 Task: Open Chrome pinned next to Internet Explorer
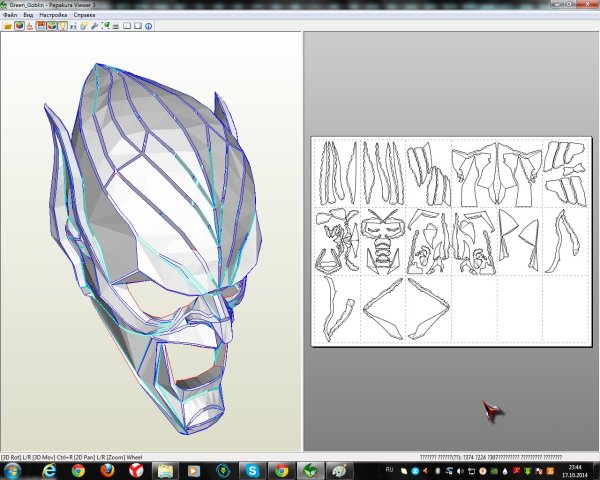pyautogui.click(x=78, y=470)
